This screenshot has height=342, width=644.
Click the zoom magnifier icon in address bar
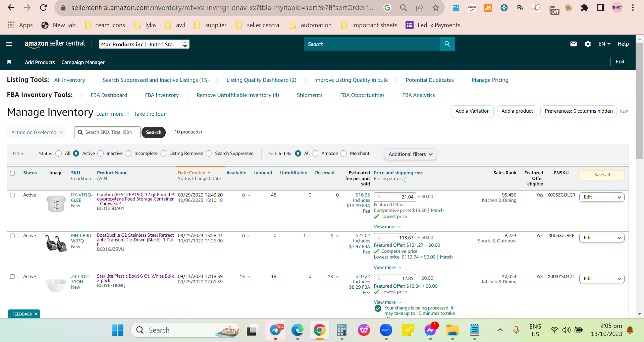click(x=404, y=8)
